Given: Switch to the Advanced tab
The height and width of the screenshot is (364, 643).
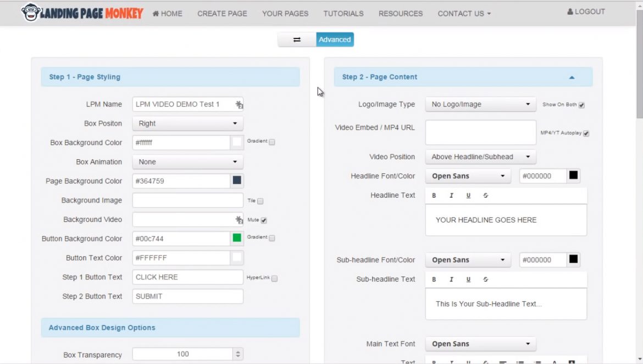Looking at the screenshot, I should (335, 39).
